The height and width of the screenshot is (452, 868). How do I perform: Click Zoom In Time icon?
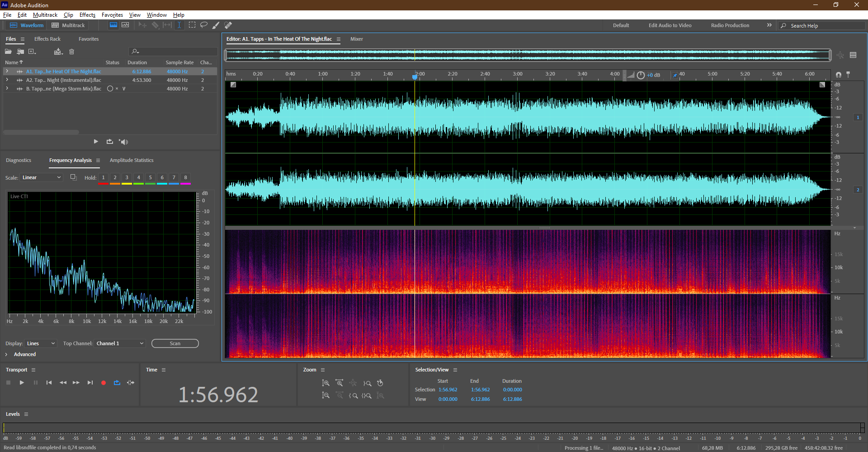[x=340, y=383]
